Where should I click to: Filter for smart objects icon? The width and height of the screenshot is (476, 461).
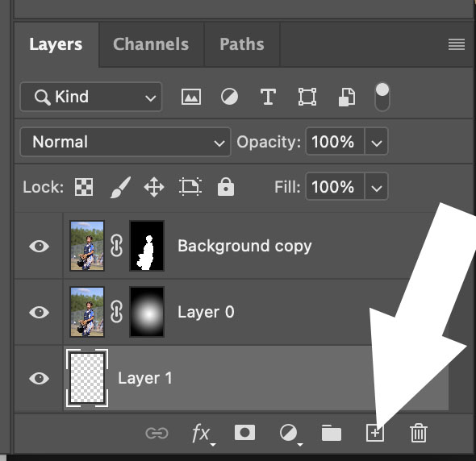347,97
